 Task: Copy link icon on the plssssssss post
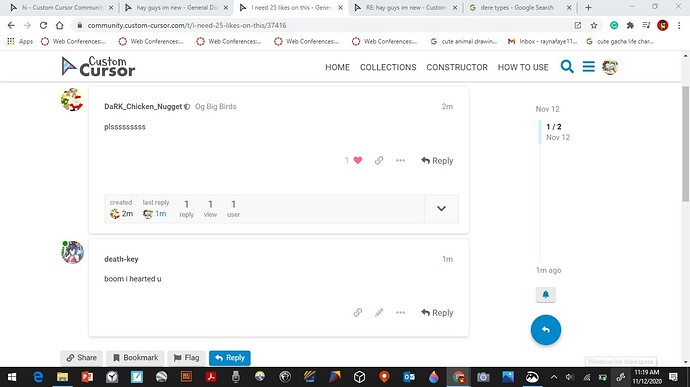click(379, 160)
